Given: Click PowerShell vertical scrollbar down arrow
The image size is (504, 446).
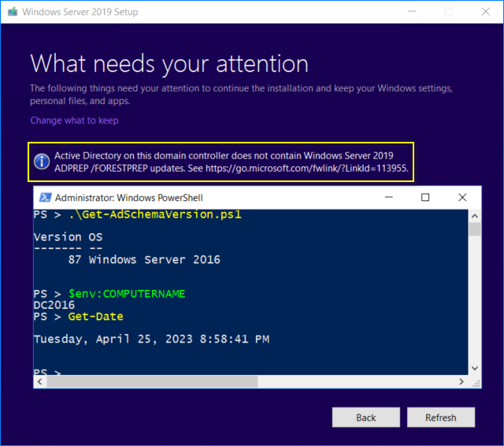Looking at the screenshot, I should (x=475, y=369).
